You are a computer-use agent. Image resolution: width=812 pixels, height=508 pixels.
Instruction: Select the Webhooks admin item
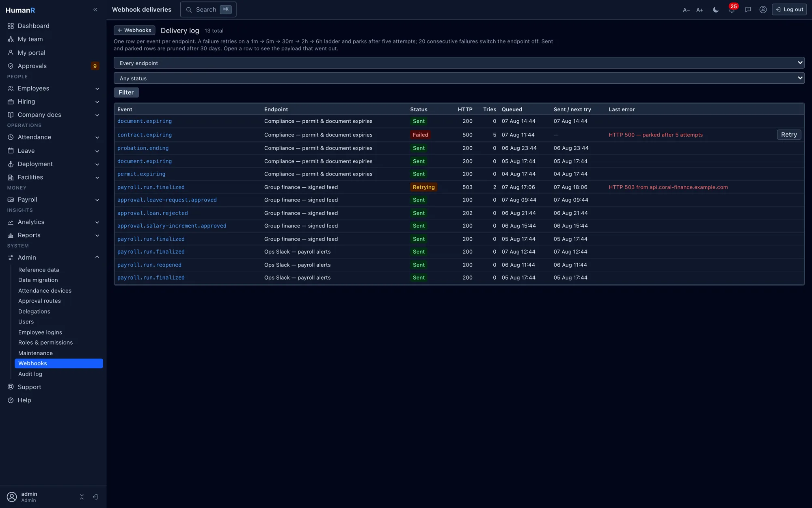(x=59, y=364)
